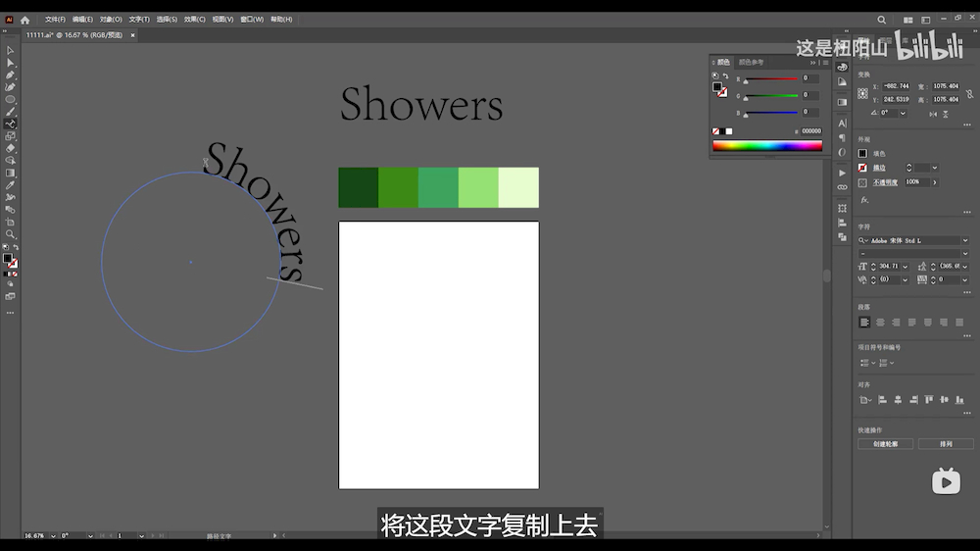Select the Selection tool arrow
Screen dimensions: 980x551
10,51
